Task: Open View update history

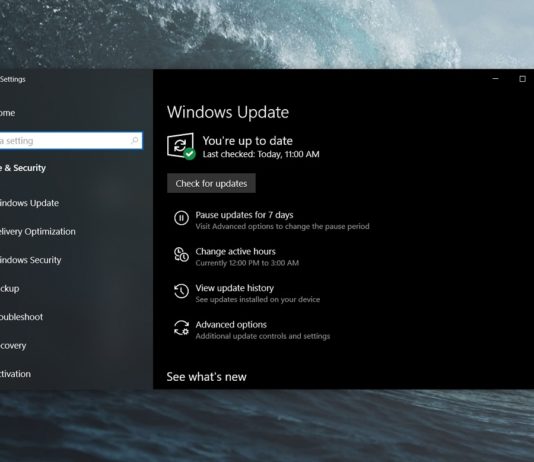Action: (x=234, y=288)
